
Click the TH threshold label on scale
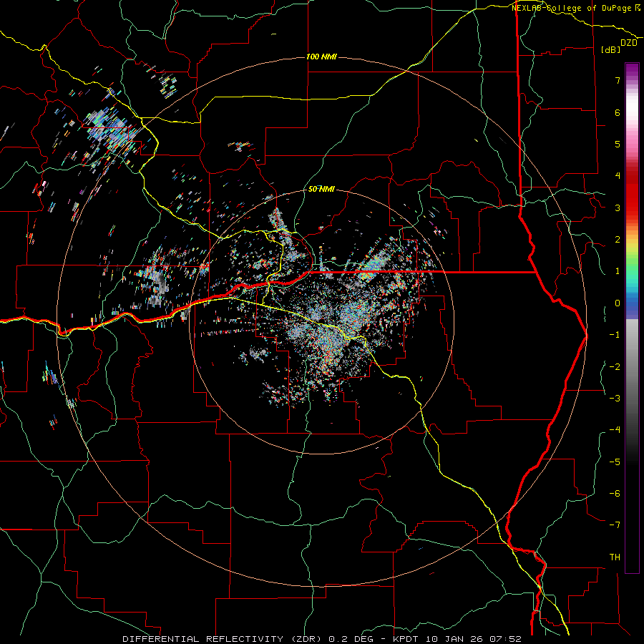615,557
